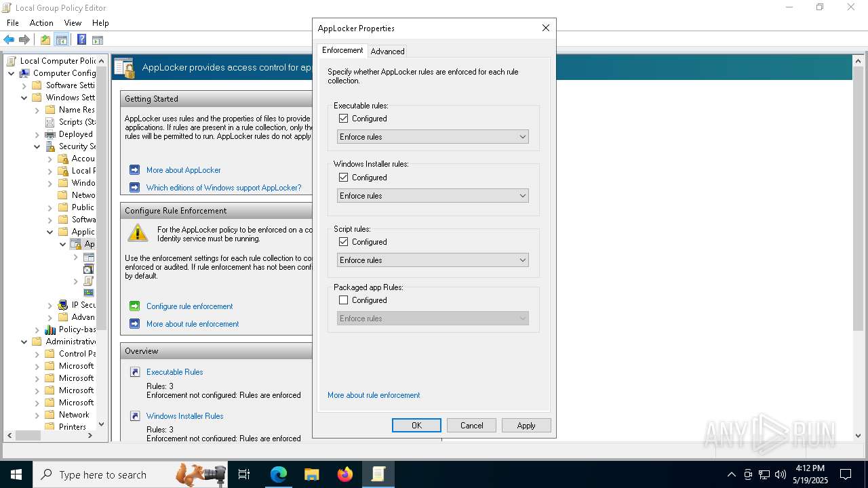The width and height of the screenshot is (868, 488).
Task: Select the Enforcement tab
Action: 342,50
